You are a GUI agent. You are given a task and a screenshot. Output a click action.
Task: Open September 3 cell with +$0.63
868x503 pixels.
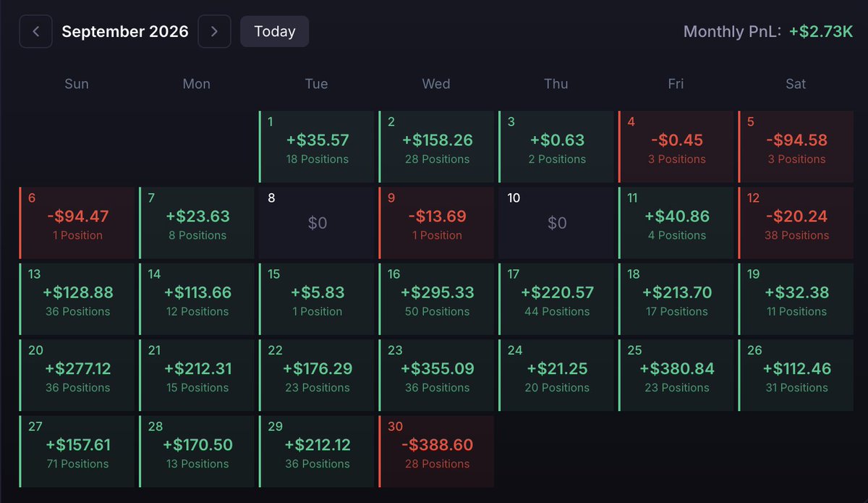(556, 146)
